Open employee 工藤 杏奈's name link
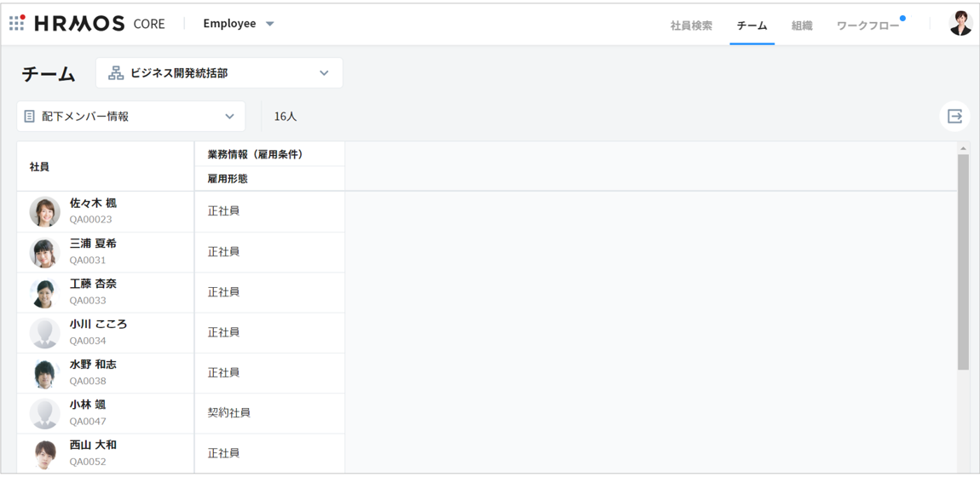Image resolution: width=980 pixels, height=477 pixels. pos(93,284)
